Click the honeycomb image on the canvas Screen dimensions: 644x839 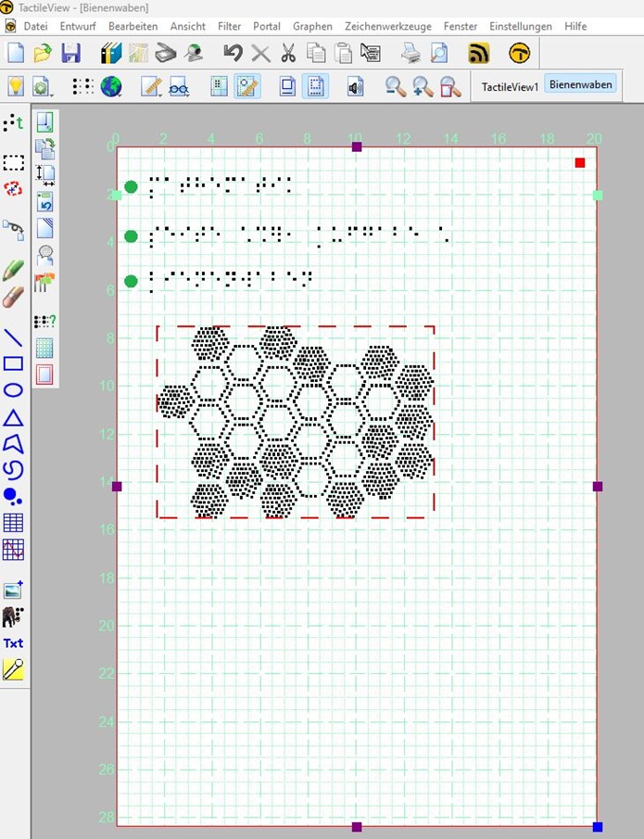(x=295, y=422)
